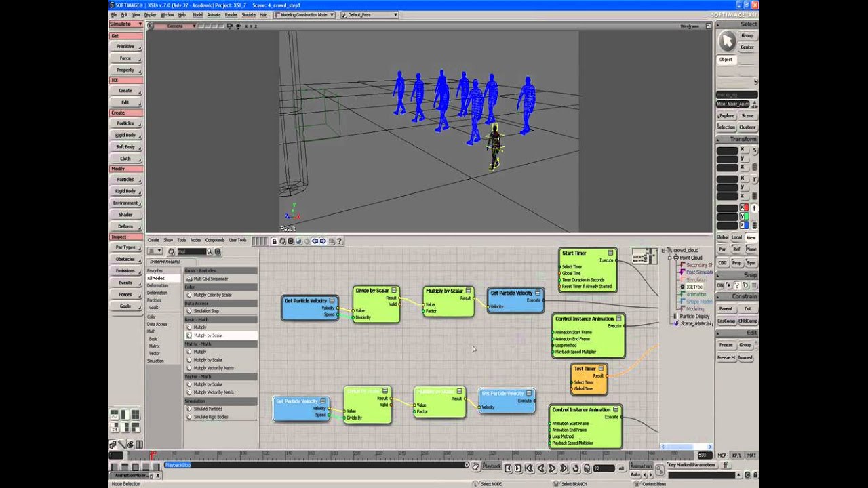Play the animation backward
The image size is (868, 488).
[540, 468]
